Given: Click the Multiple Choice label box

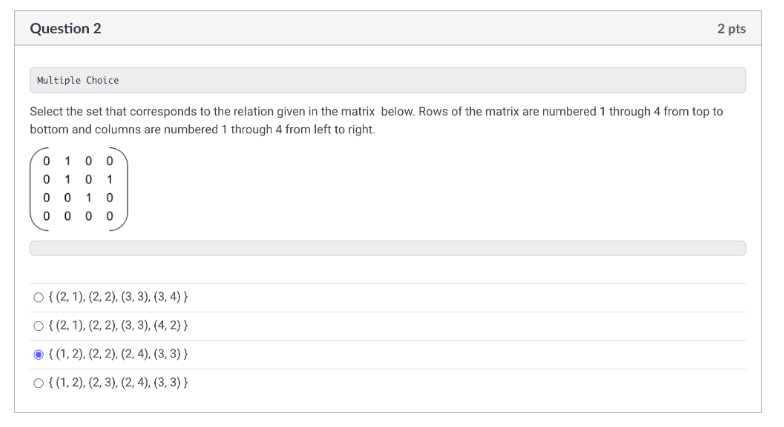Looking at the screenshot, I should (x=387, y=80).
